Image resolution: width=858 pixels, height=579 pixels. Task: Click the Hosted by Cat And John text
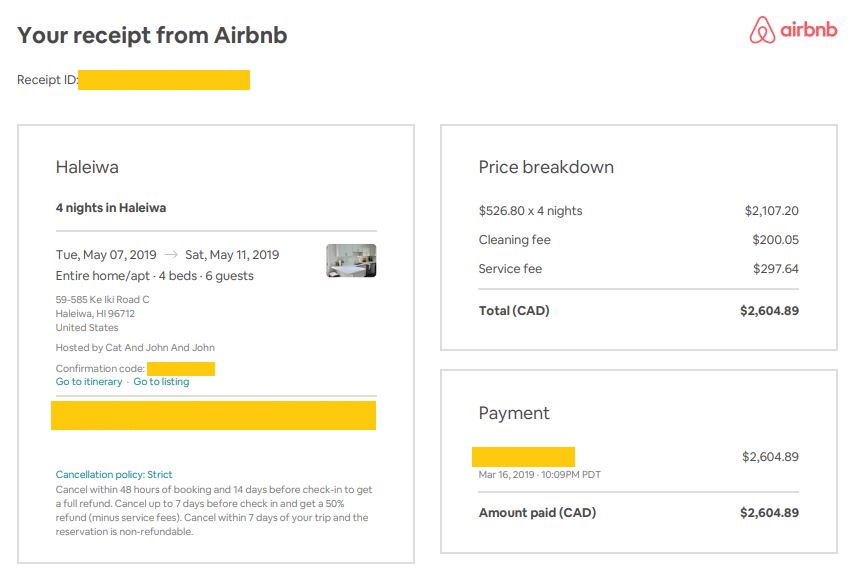pyautogui.click(x=135, y=348)
